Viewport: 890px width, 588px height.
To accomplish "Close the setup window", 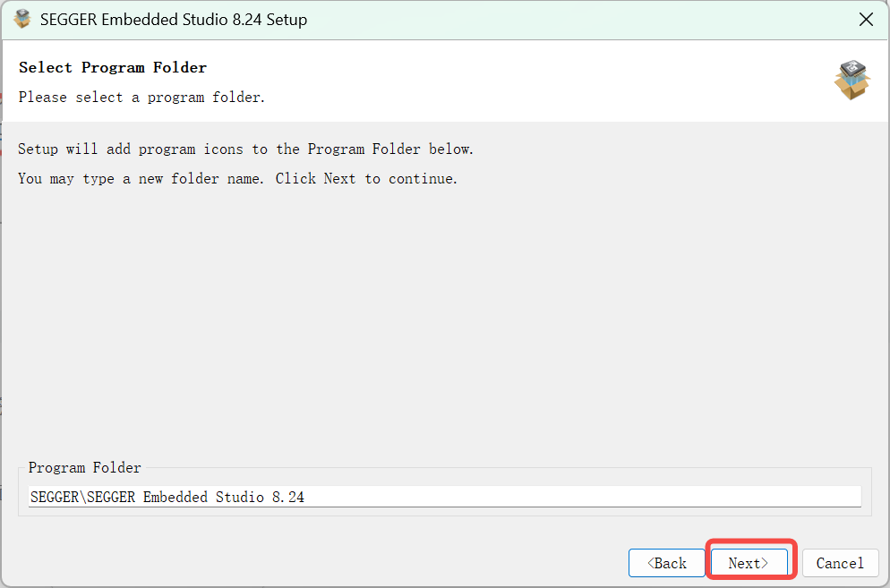I will point(865,18).
